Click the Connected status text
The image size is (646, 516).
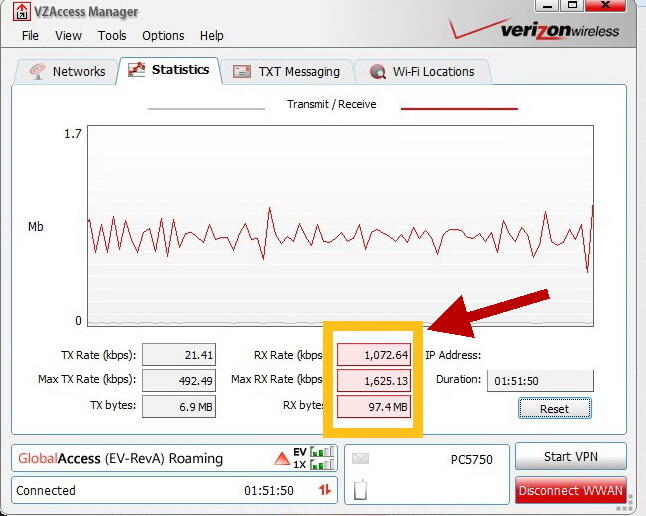46,490
